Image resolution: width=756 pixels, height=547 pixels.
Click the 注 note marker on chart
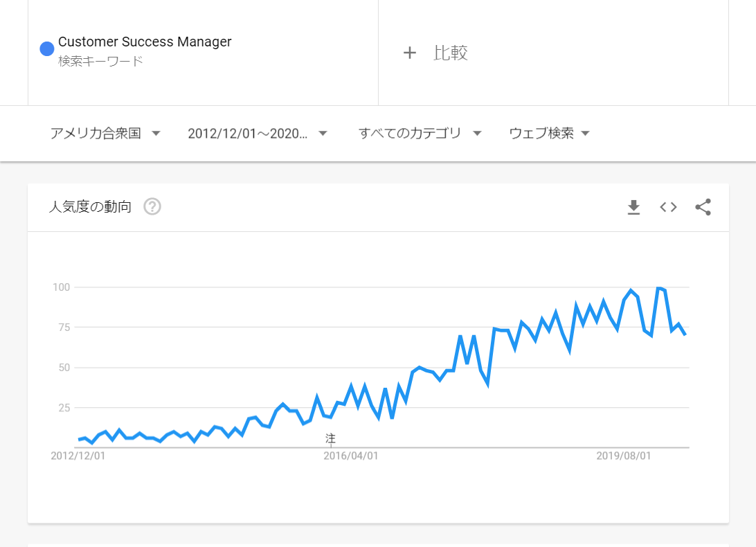tap(330, 439)
